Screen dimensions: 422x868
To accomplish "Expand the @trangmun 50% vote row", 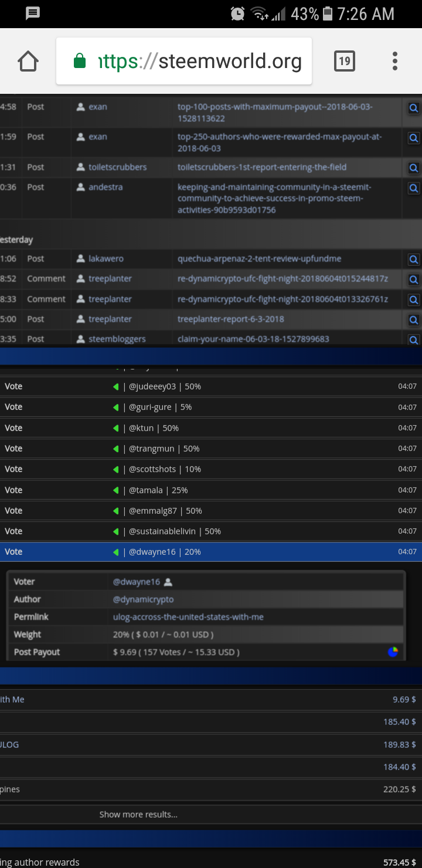I will [x=211, y=449].
